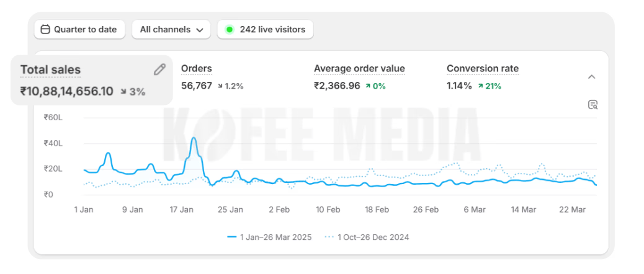The image size is (644, 274).
Task: Click the 242 live visitors button
Action: (x=265, y=29)
